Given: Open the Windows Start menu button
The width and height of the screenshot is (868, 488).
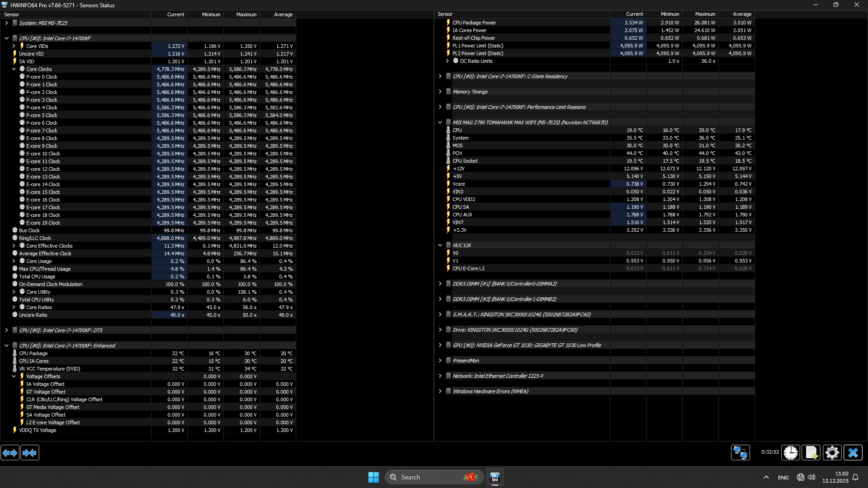Looking at the screenshot, I should tap(373, 477).
